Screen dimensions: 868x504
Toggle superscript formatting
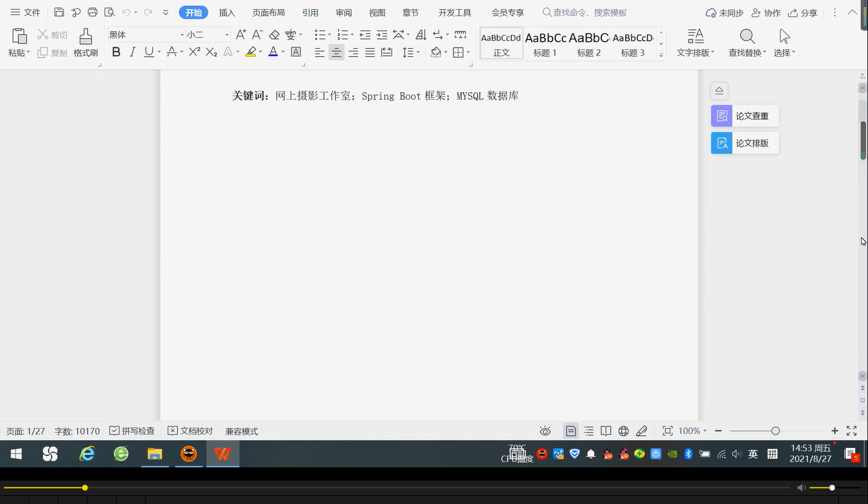tap(194, 52)
